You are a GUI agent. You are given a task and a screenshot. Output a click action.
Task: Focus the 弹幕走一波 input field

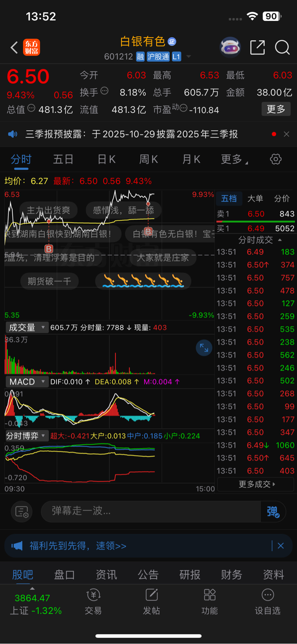pyautogui.click(x=151, y=512)
